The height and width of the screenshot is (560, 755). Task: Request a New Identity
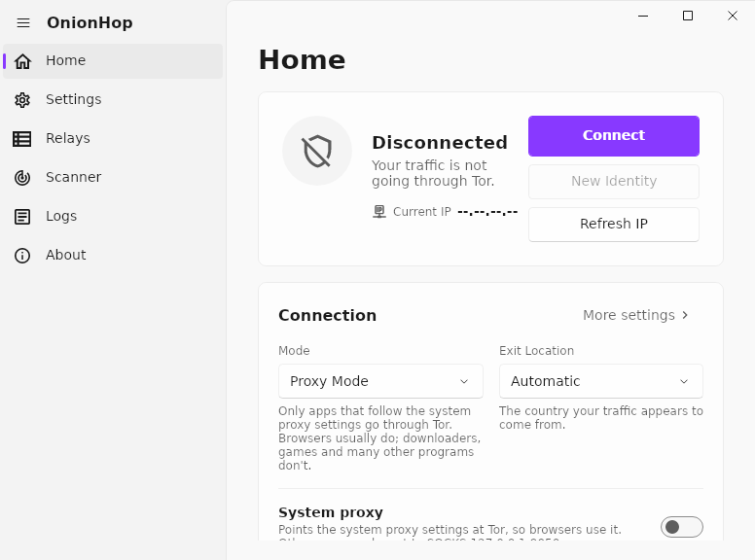[x=613, y=182]
